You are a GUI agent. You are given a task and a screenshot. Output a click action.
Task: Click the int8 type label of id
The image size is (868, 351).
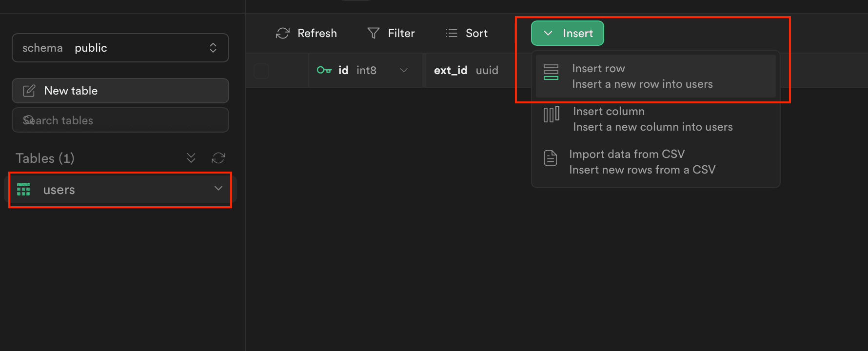(x=366, y=70)
